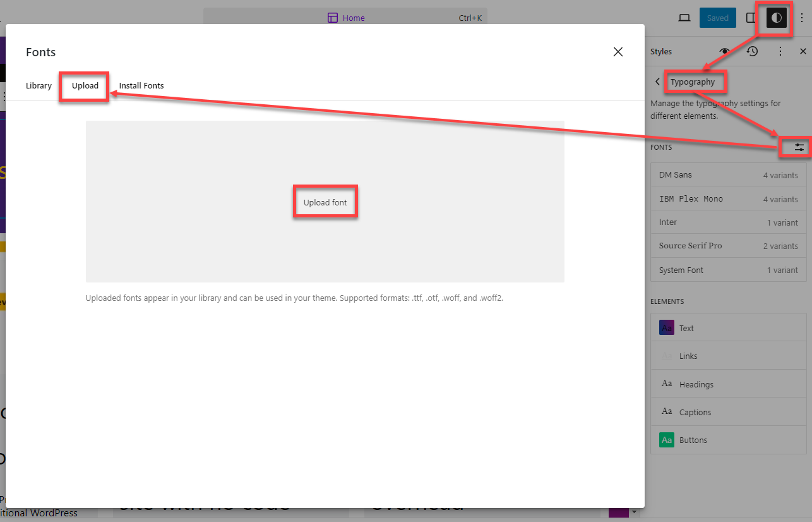The image size is (812, 522).
Task: Select the Install Fonts tab
Action: (x=141, y=85)
